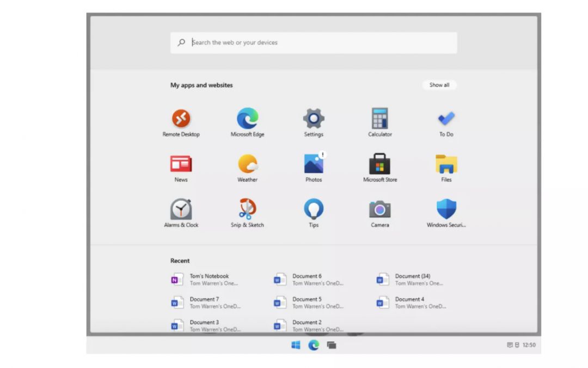The height and width of the screenshot is (368, 588).
Task: Open Windows Security
Action: coord(446,209)
